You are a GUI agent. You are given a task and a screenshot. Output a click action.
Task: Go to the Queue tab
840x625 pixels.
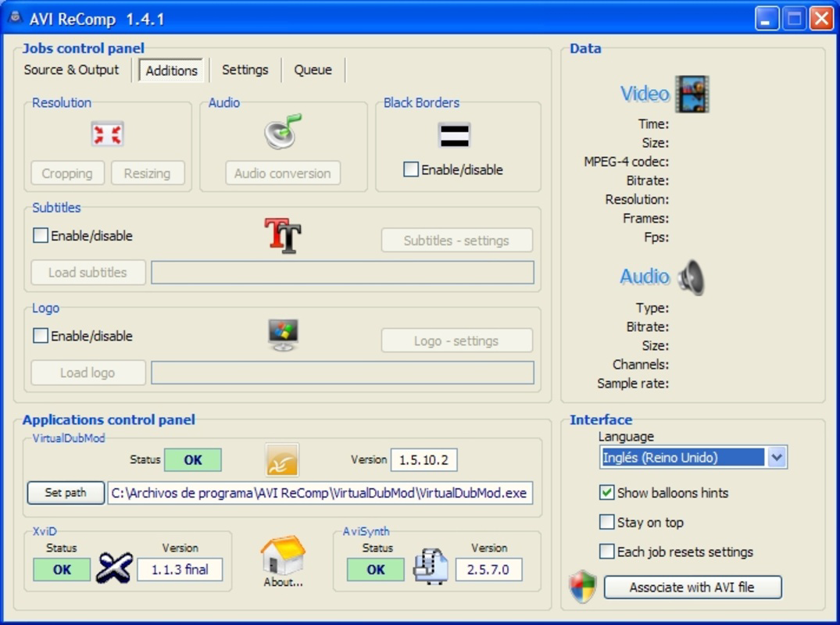coord(313,70)
